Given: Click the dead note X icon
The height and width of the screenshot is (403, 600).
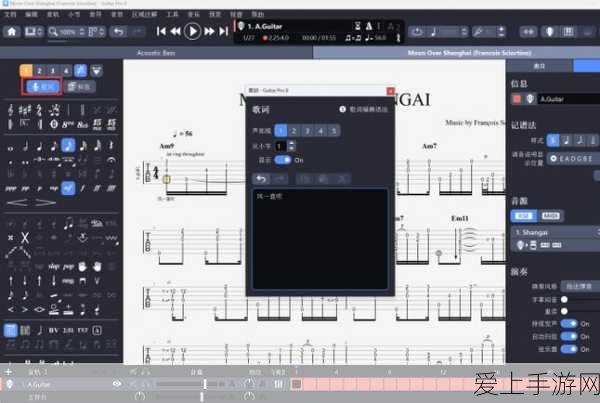Looking at the screenshot, I should point(25,238).
